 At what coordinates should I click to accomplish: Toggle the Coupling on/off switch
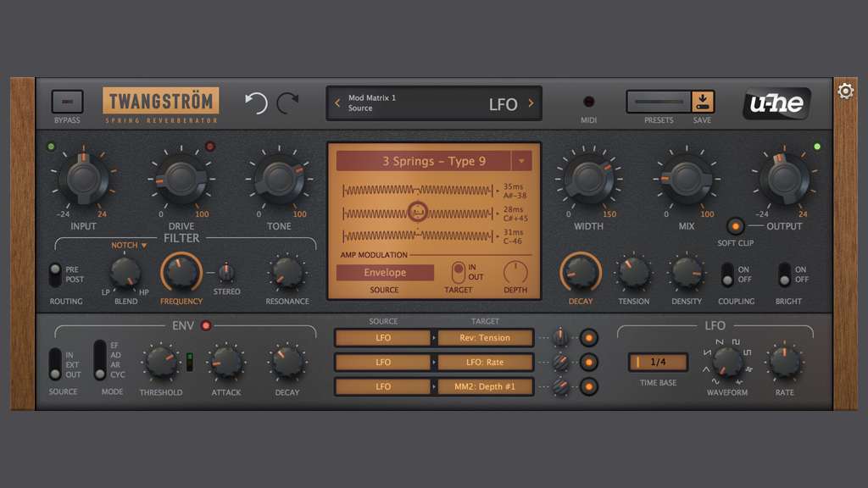(x=726, y=274)
